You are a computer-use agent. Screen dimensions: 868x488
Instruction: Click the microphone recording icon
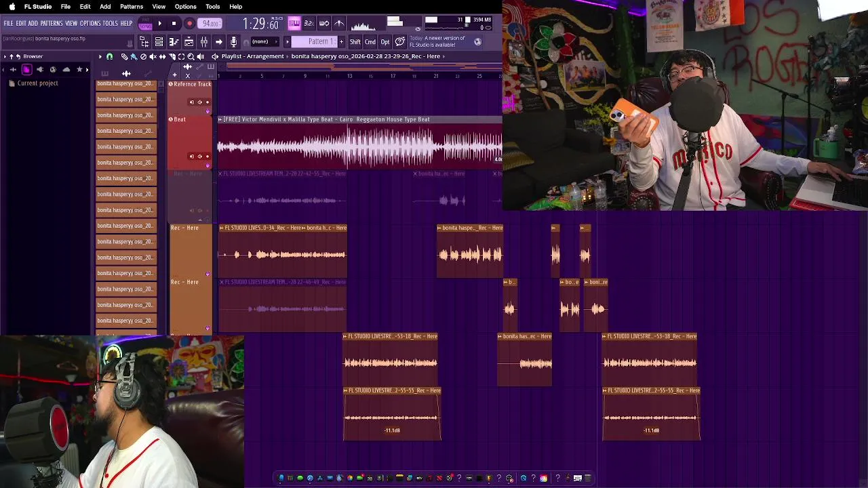tap(233, 42)
